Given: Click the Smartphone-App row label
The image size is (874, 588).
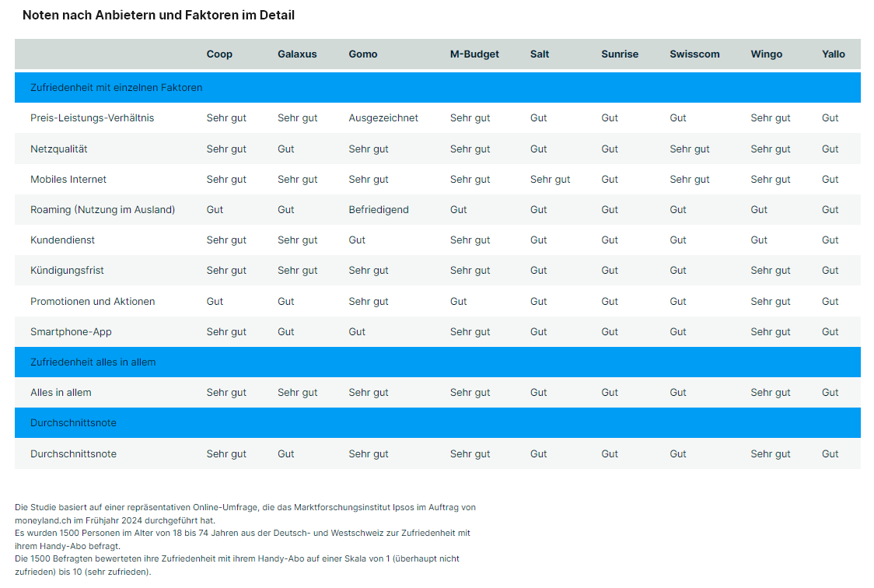Looking at the screenshot, I should click(x=71, y=331).
